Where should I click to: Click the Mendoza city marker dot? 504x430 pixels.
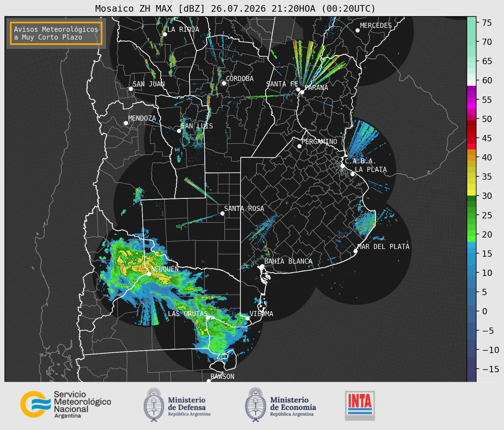coord(126,123)
